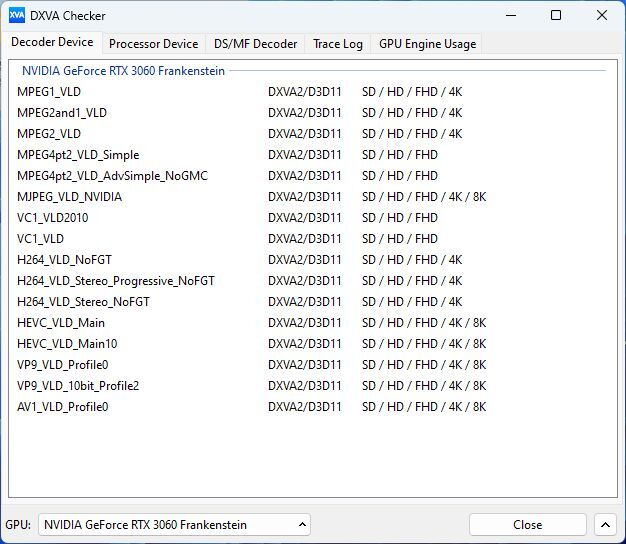
Task: Click the Close button
Action: pyautogui.click(x=527, y=524)
